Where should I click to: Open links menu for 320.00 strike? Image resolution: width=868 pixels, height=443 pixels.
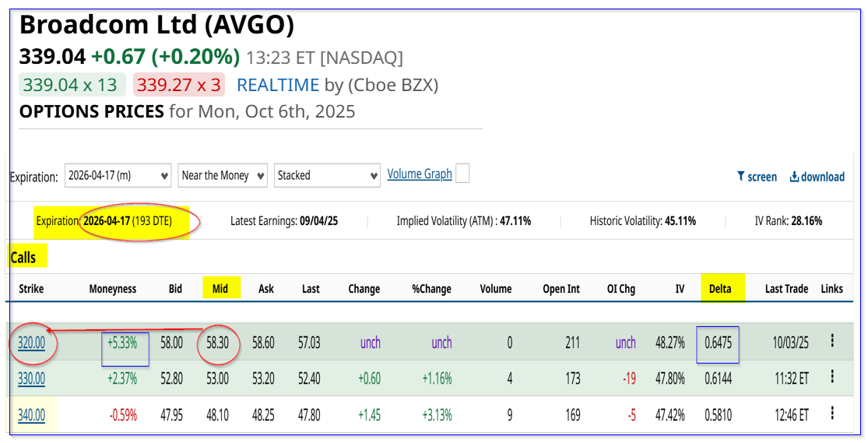[832, 341]
